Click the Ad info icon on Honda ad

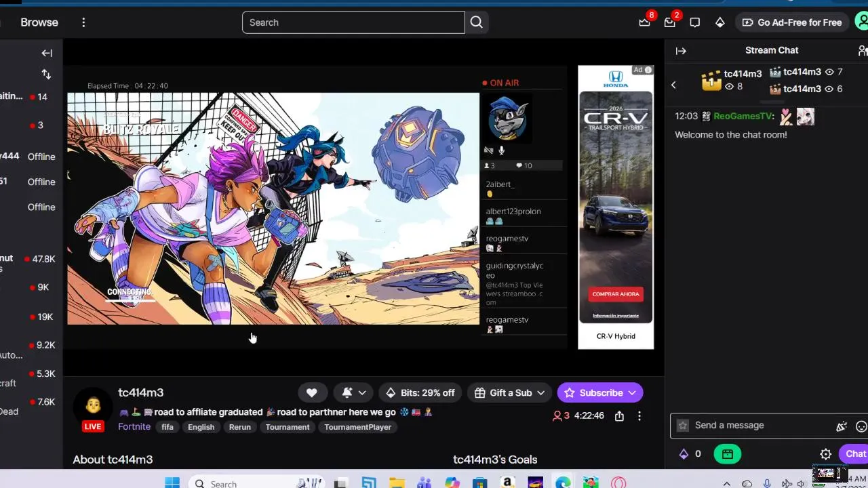648,70
